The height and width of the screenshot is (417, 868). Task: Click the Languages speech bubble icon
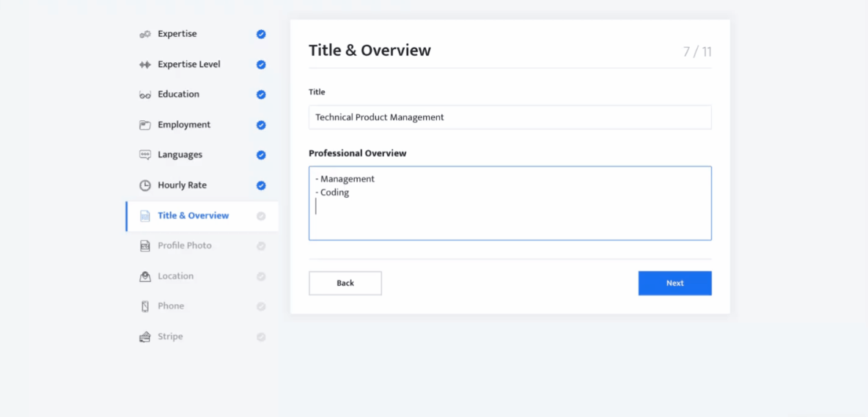click(145, 155)
